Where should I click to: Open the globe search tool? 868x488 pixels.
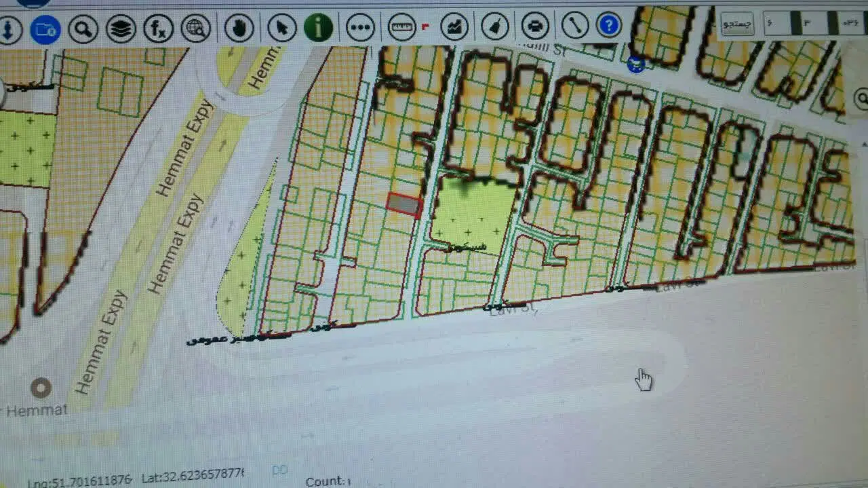[196, 29]
